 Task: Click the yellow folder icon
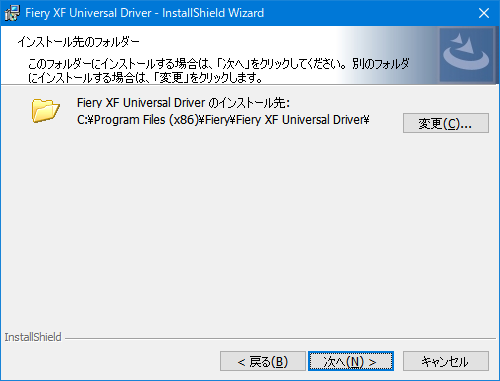tap(46, 110)
